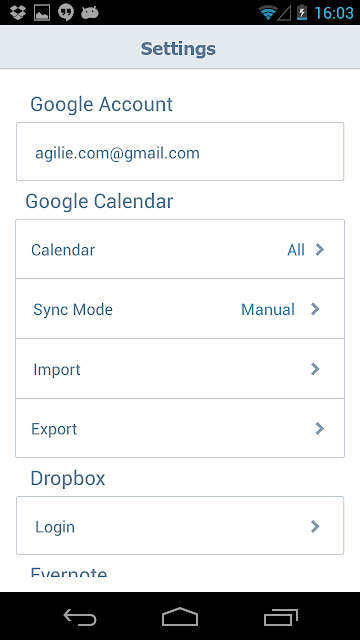Open the Import row chevron

(x=315, y=369)
